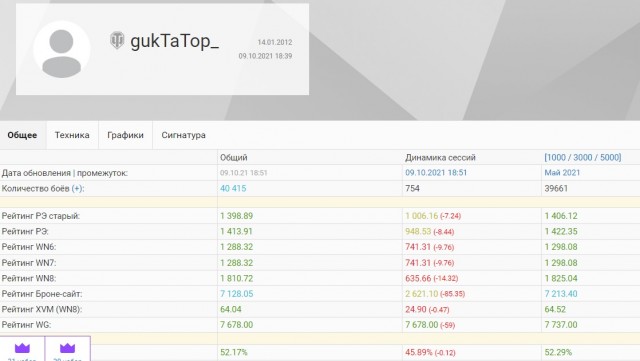Screen dimensions: 640x361
Task: Click the 948.53 session РЭ value
Action: pos(418,232)
